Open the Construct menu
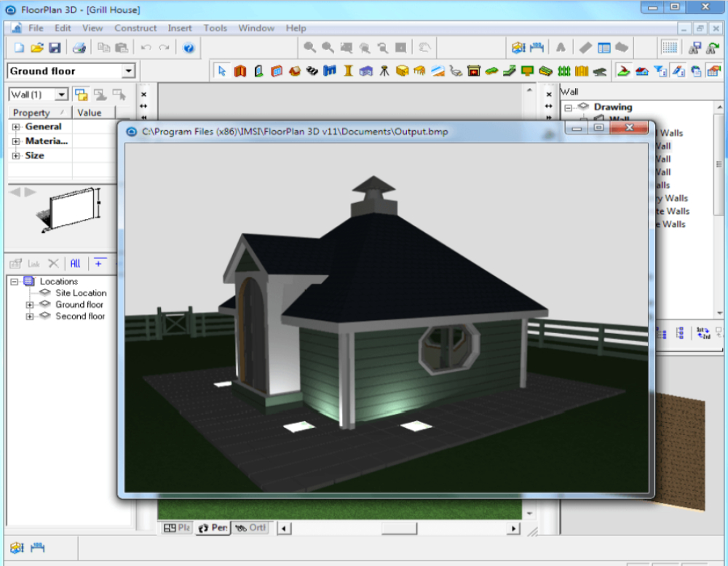The height and width of the screenshot is (566, 728). (135, 28)
